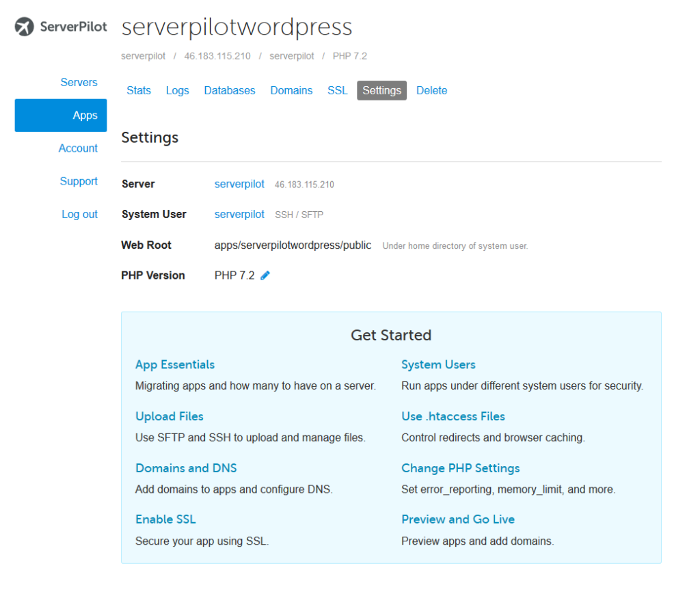Open the App Essentials guide

click(175, 365)
